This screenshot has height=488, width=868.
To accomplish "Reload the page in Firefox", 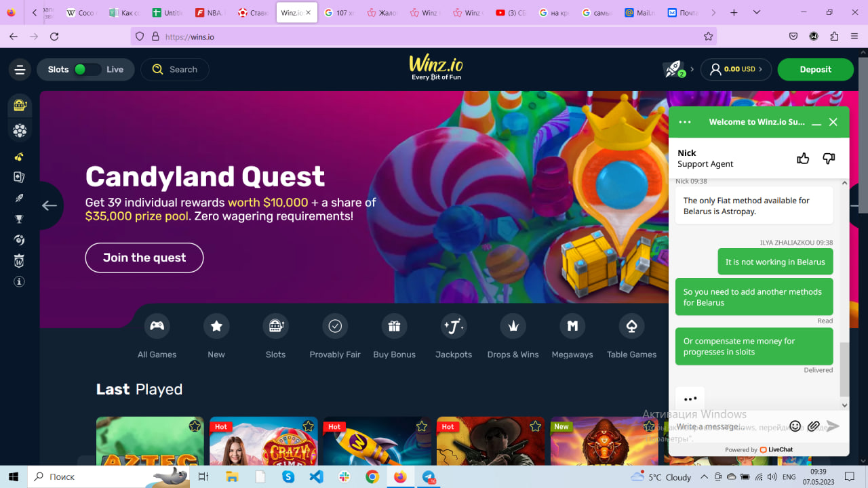I will (54, 37).
